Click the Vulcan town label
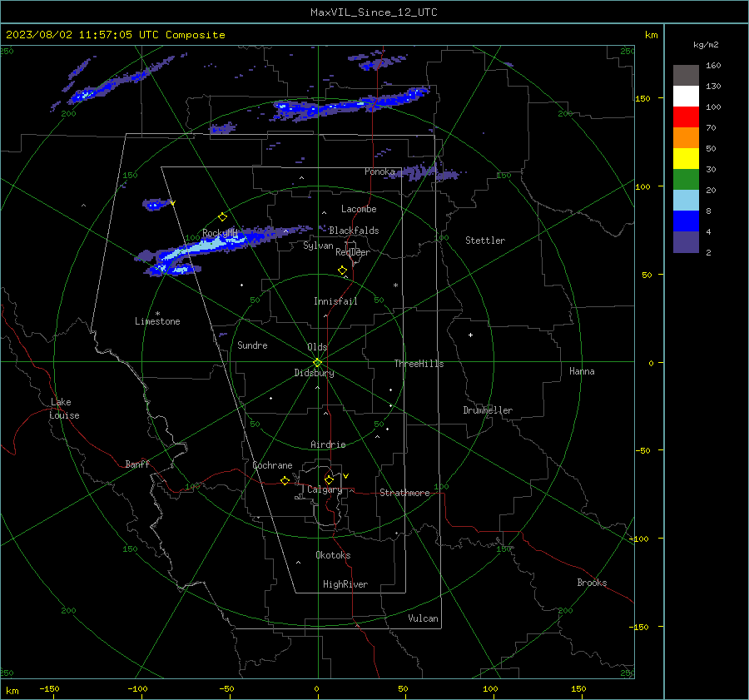 pos(423,618)
